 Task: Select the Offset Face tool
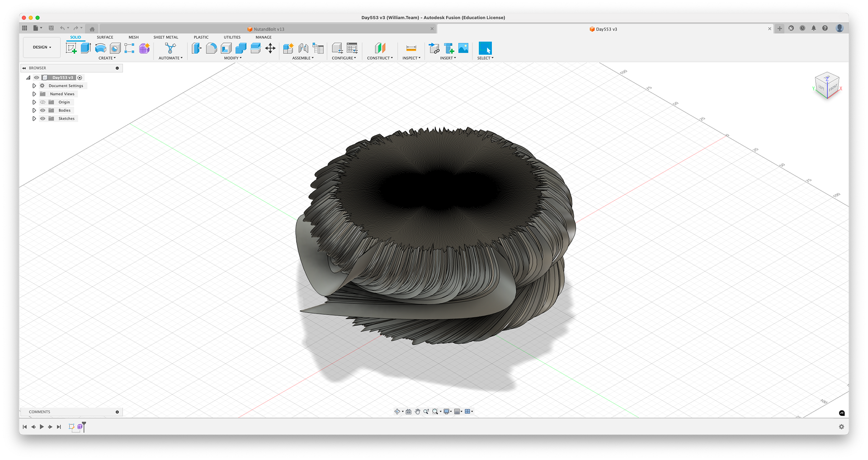click(255, 48)
